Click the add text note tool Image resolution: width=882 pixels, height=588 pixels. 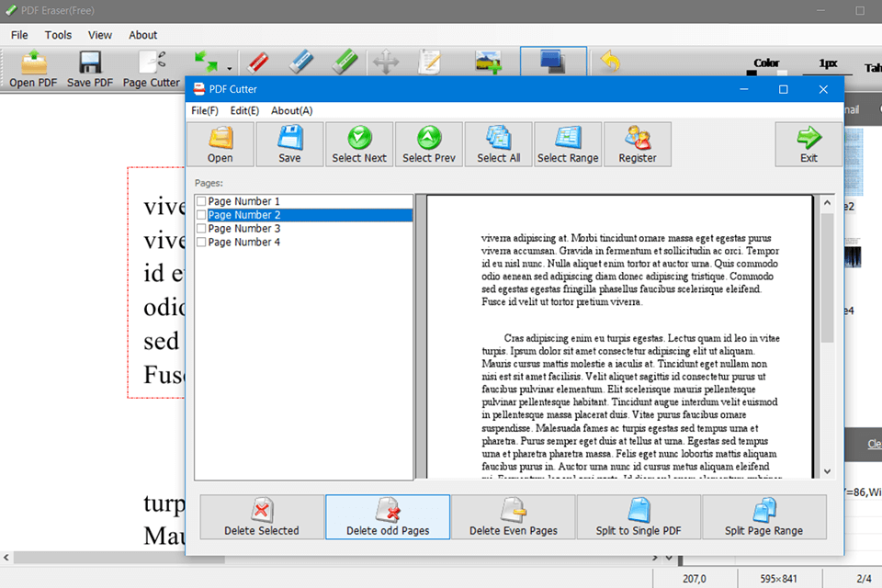click(x=430, y=62)
